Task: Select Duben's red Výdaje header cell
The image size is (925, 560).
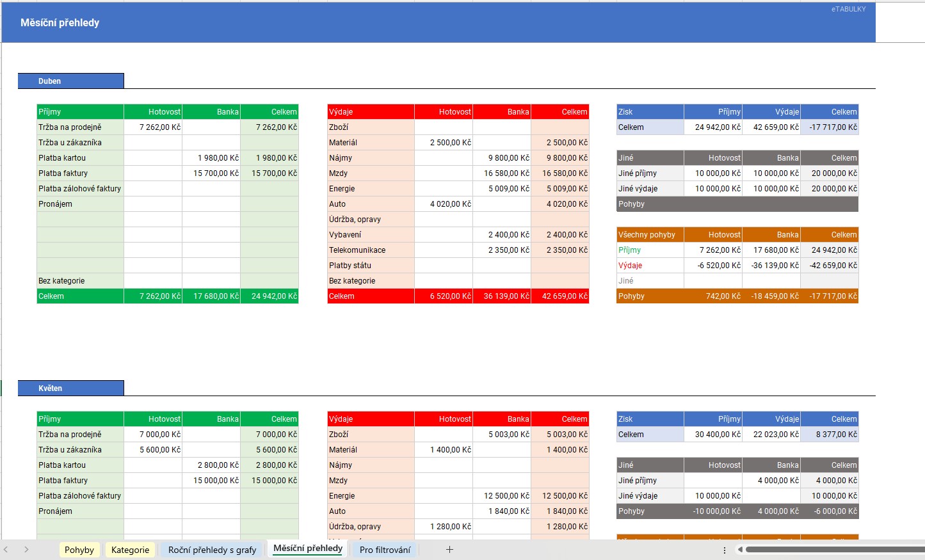Action: tap(370, 112)
